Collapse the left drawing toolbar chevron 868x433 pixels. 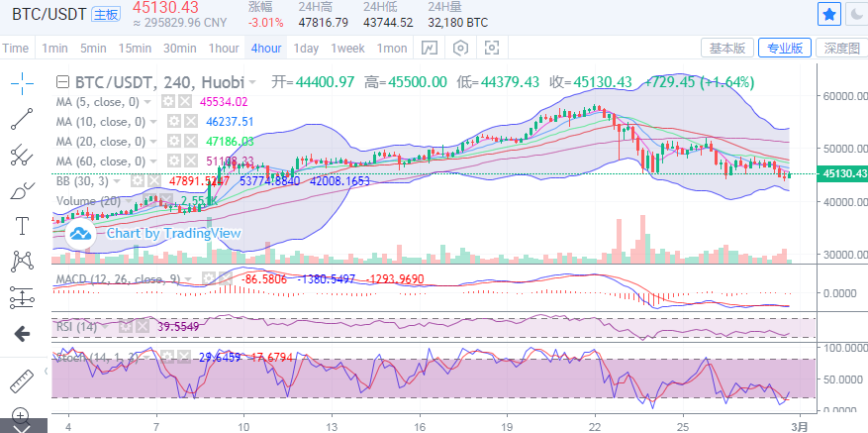point(47,371)
